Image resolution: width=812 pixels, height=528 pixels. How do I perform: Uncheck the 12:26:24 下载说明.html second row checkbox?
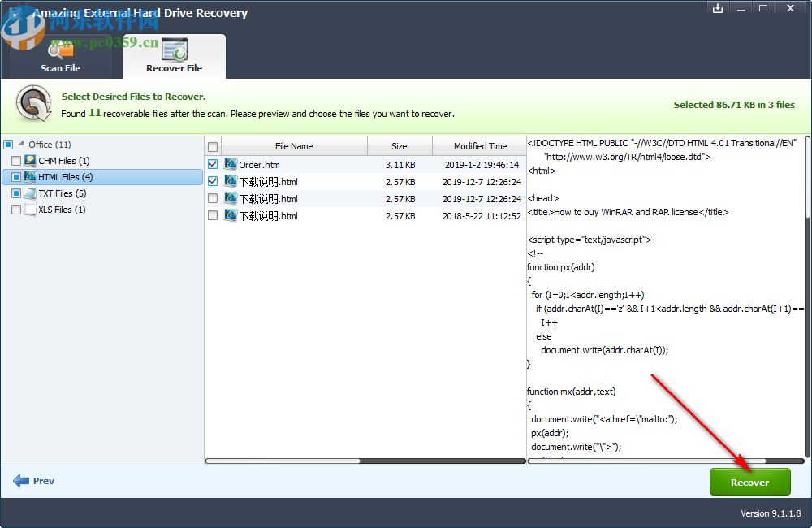tap(212, 181)
